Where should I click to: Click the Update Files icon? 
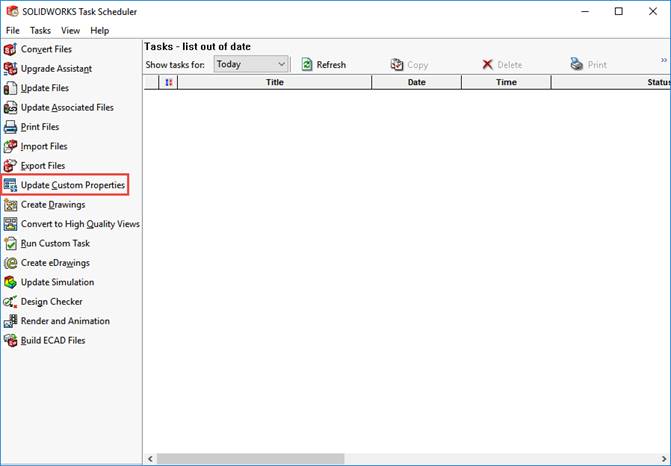click(x=10, y=88)
